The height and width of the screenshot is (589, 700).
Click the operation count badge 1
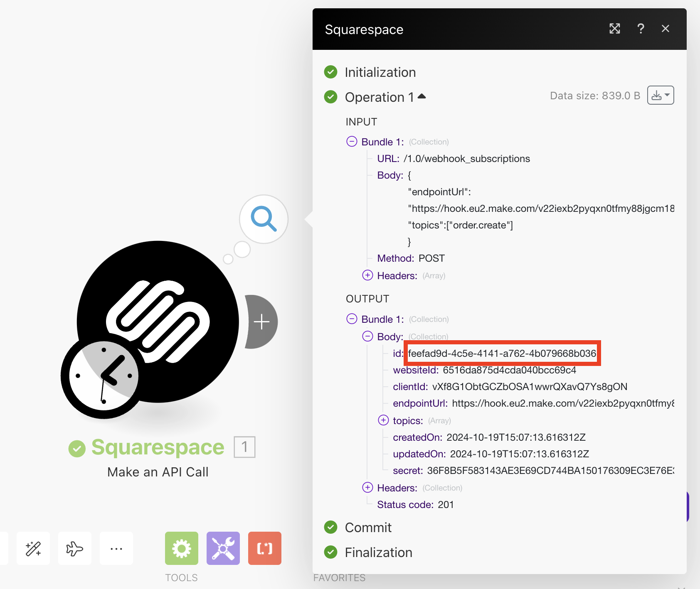click(x=244, y=447)
